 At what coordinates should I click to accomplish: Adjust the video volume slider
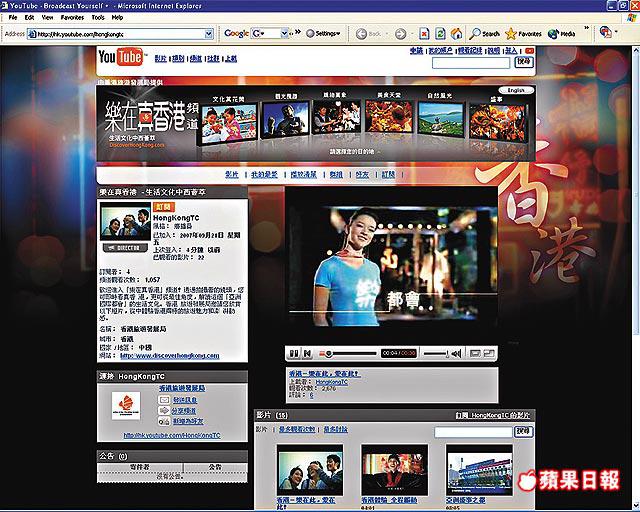point(436,354)
